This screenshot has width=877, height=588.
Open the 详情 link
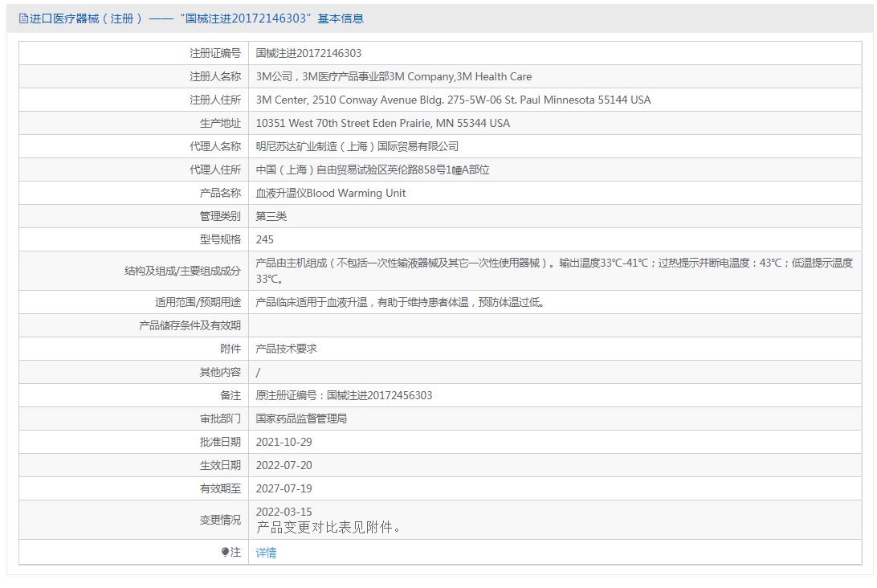(x=266, y=553)
